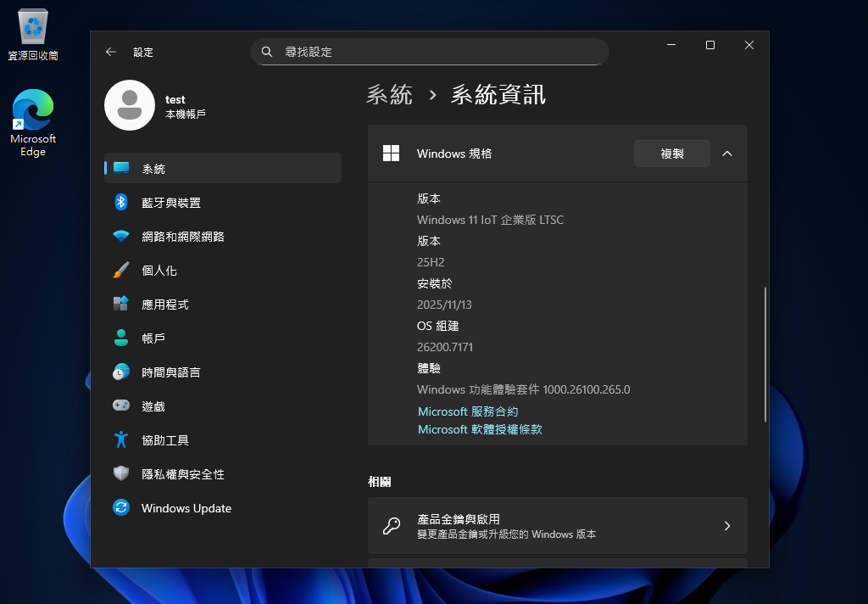Open 時間與語言 clock globe icon
The image size is (868, 604).
tap(121, 372)
